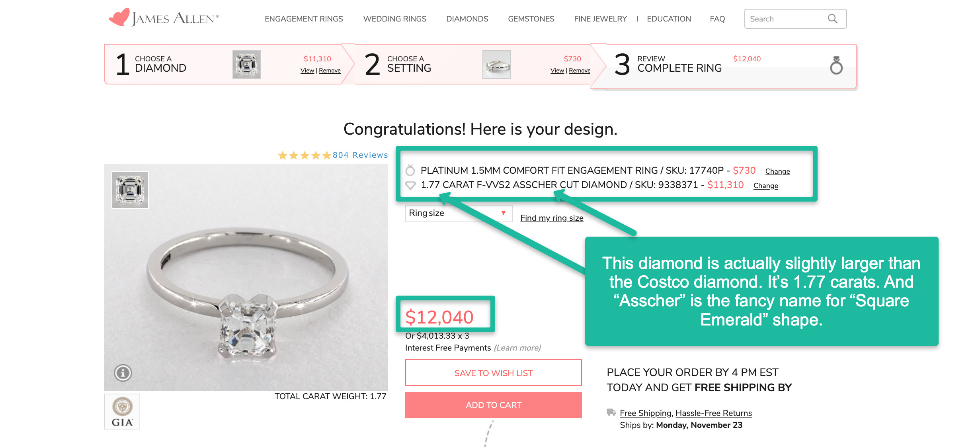
Task: Open the Gemstones menu item
Action: coord(531,19)
